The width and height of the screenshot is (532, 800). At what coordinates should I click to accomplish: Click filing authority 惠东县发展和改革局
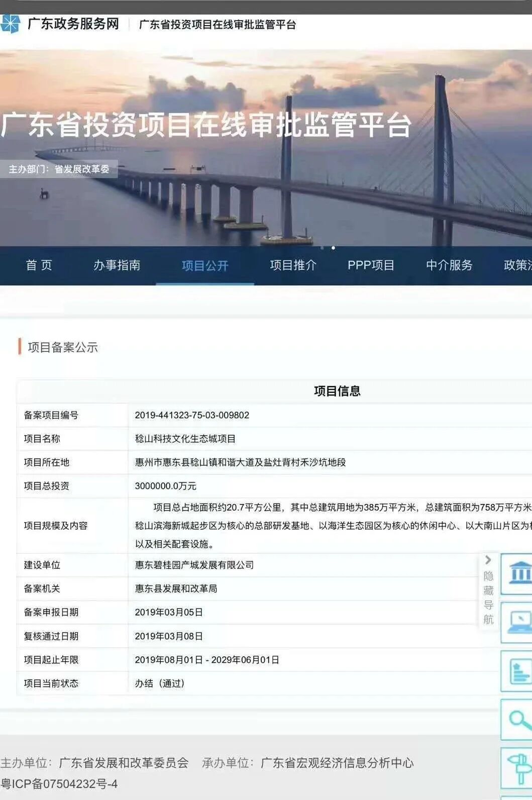[176, 588]
